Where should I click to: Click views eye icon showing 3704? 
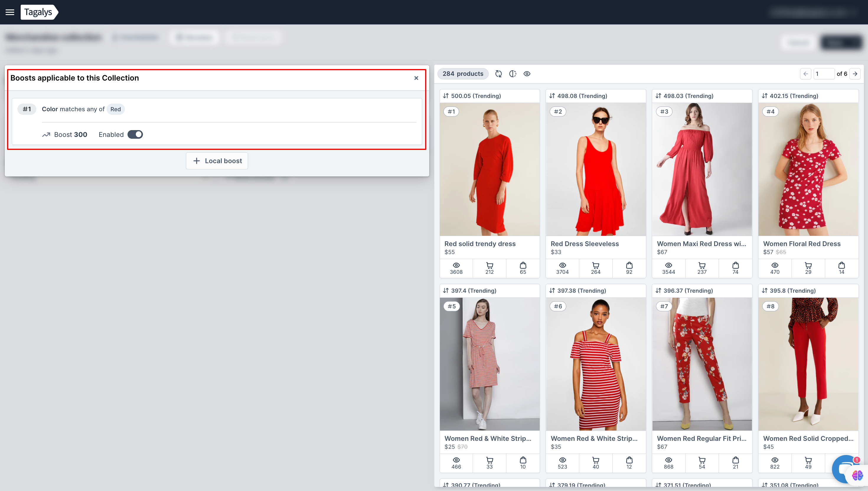(x=562, y=265)
